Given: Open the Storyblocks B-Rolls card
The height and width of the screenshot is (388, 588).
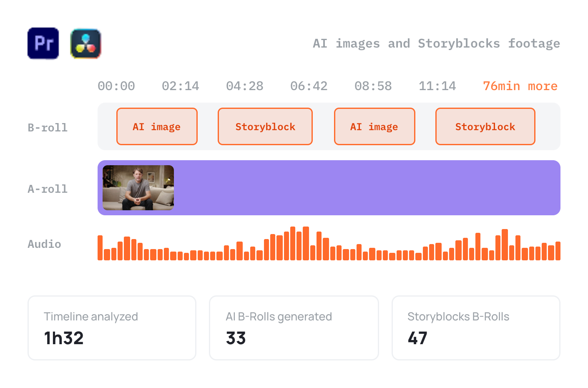Looking at the screenshot, I should [476, 328].
